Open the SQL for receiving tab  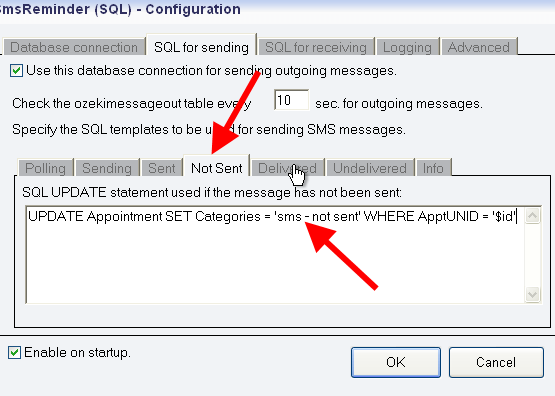[316, 47]
